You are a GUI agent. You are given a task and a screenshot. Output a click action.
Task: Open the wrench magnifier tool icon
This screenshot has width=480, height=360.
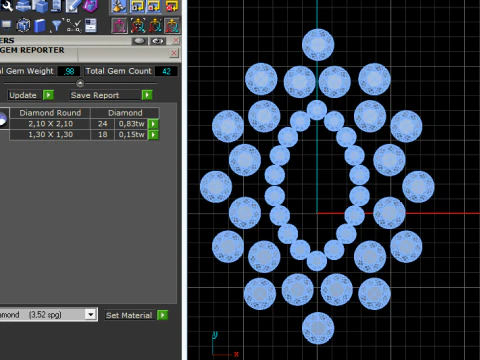point(6,5)
